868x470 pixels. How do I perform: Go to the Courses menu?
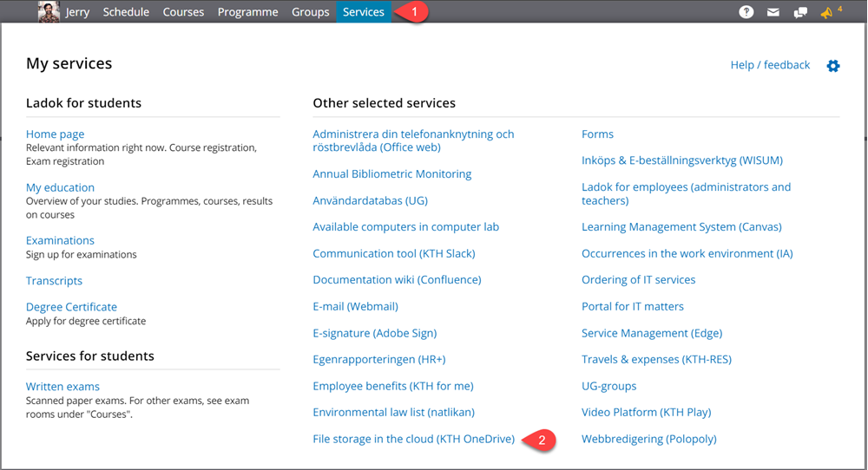pyautogui.click(x=183, y=12)
